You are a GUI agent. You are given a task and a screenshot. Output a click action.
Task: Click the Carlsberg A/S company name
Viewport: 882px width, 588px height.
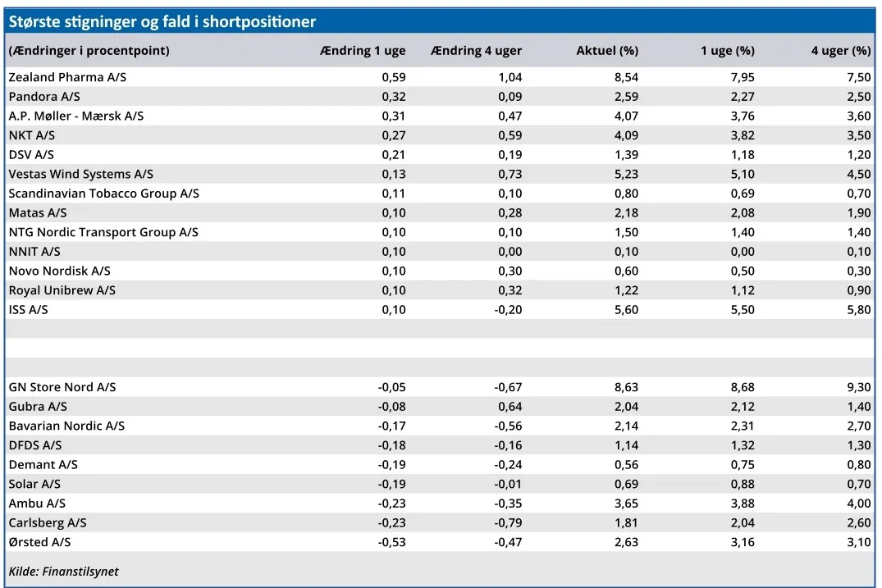point(48,522)
